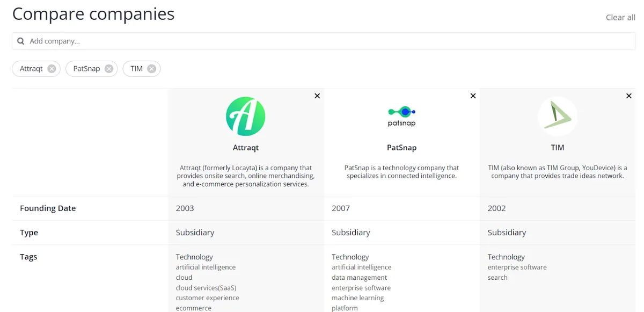This screenshot has height=312, width=644.
Task: Click the data management tag
Action: click(x=360, y=278)
